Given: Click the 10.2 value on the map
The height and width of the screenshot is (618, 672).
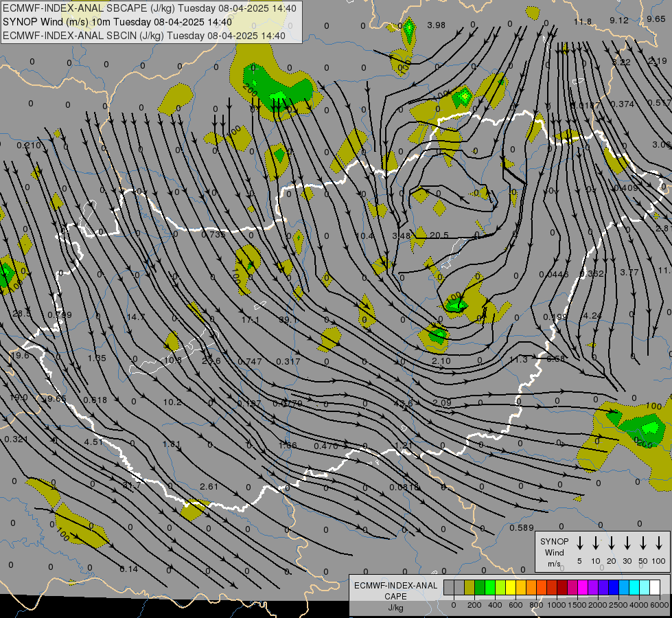Looking at the screenshot, I should (x=172, y=402).
